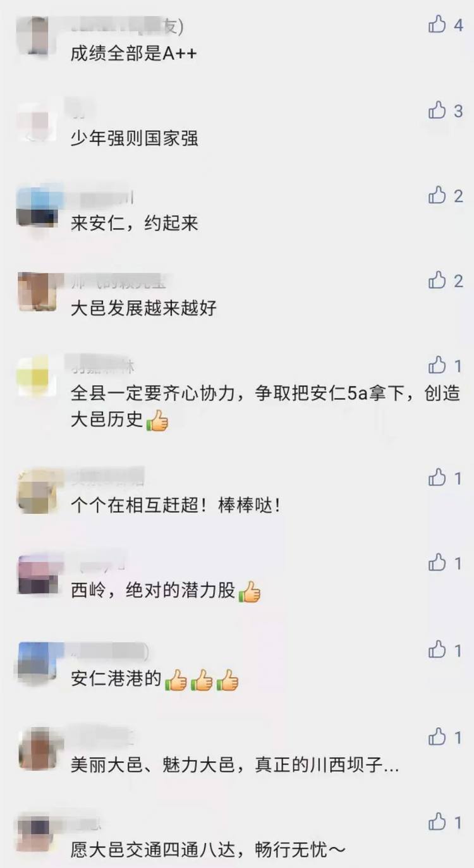Image resolution: width=474 pixels, height=868 pixels.
Task: Tap thumbs-up on 来安仁，约起来
Action: [x=437, y=195]
